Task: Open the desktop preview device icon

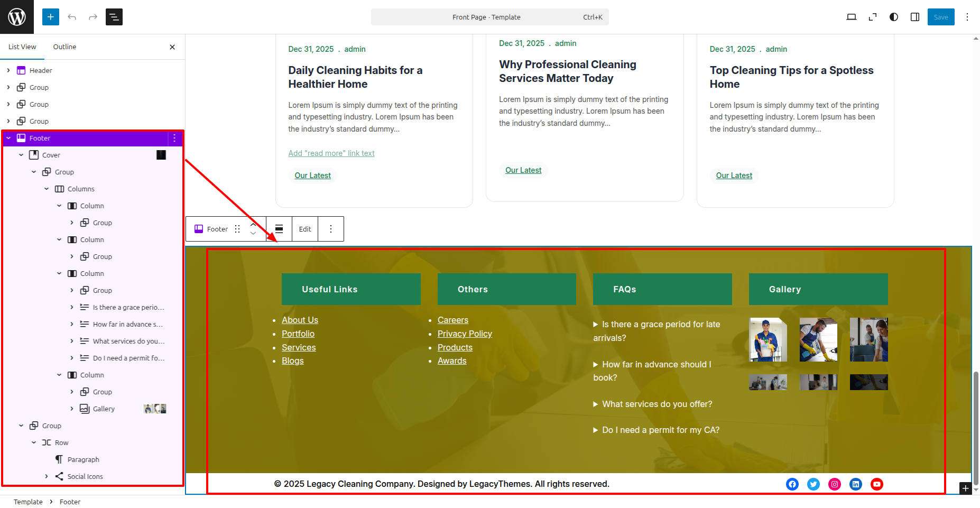Action: pyautogui.click(x=851, y=17)
